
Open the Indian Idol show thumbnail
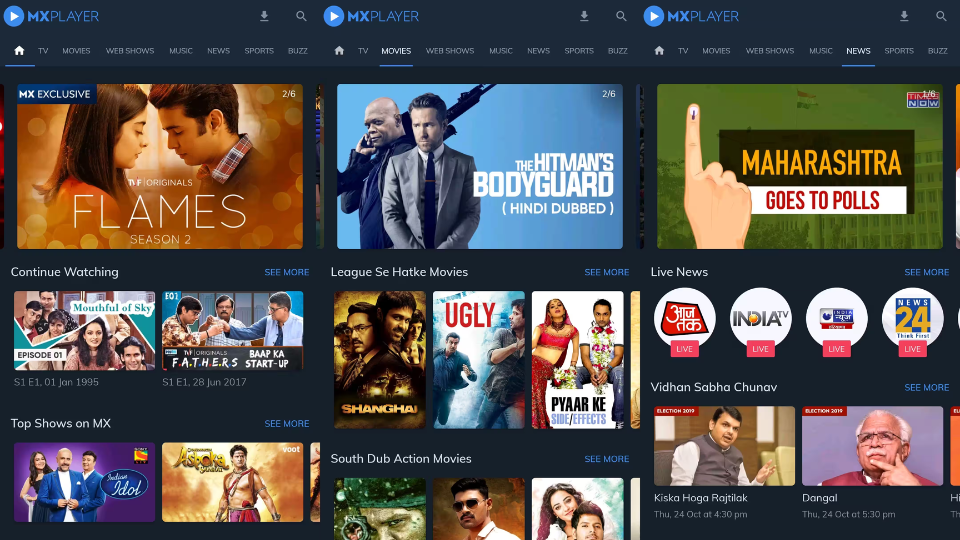pos(84,482)
